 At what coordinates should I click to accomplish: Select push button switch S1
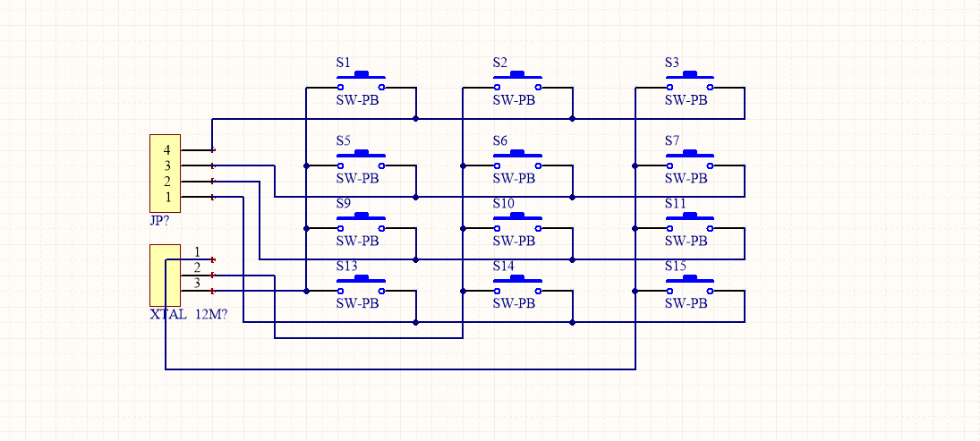361,81
